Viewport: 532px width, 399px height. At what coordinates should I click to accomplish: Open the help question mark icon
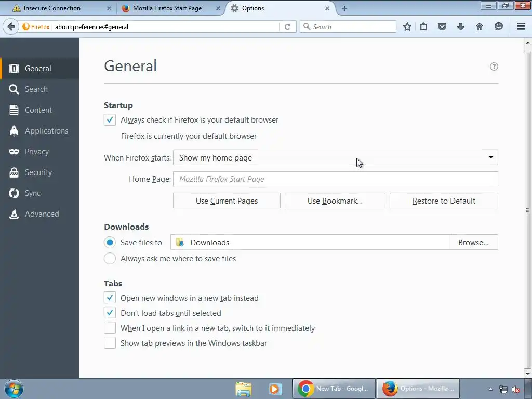coord(494,66)
